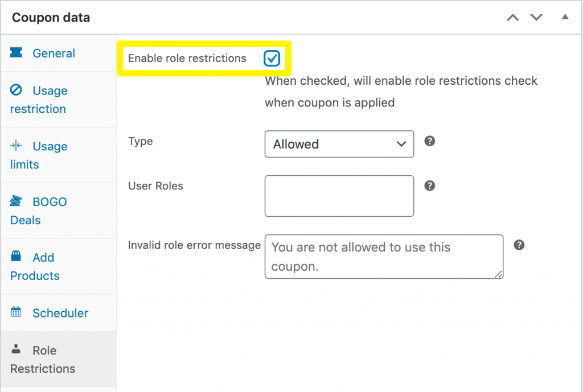Click the Invalid role error message label
This screenshot has width=583, height=392.
click(194, 245)
